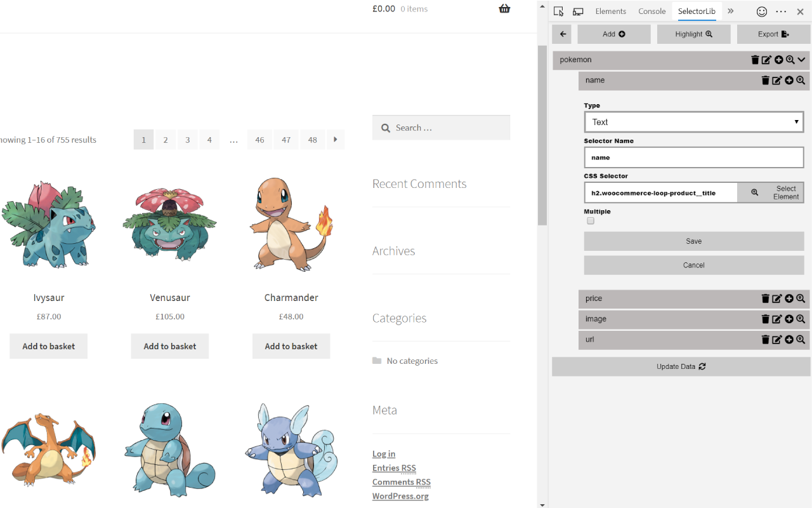Go to results page 3

tap(187, 140)
